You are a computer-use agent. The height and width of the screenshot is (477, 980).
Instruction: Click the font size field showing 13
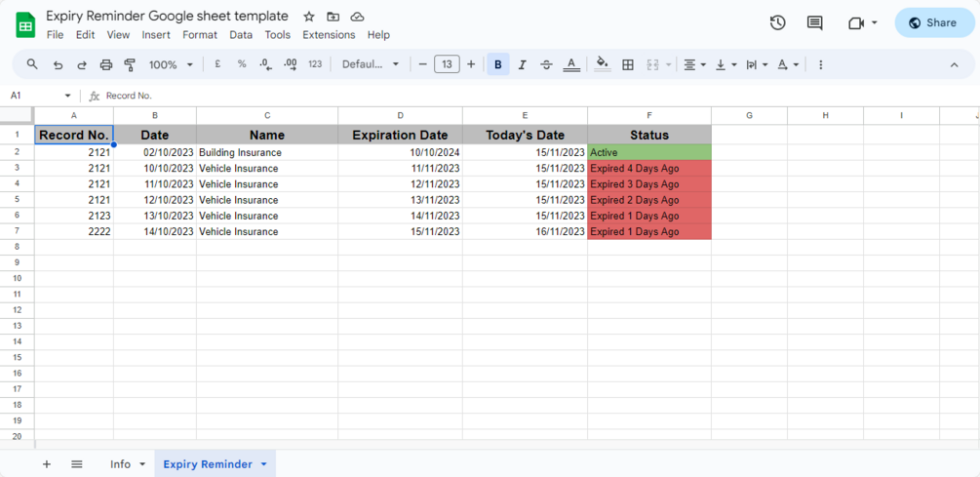(x=447, y=64)
